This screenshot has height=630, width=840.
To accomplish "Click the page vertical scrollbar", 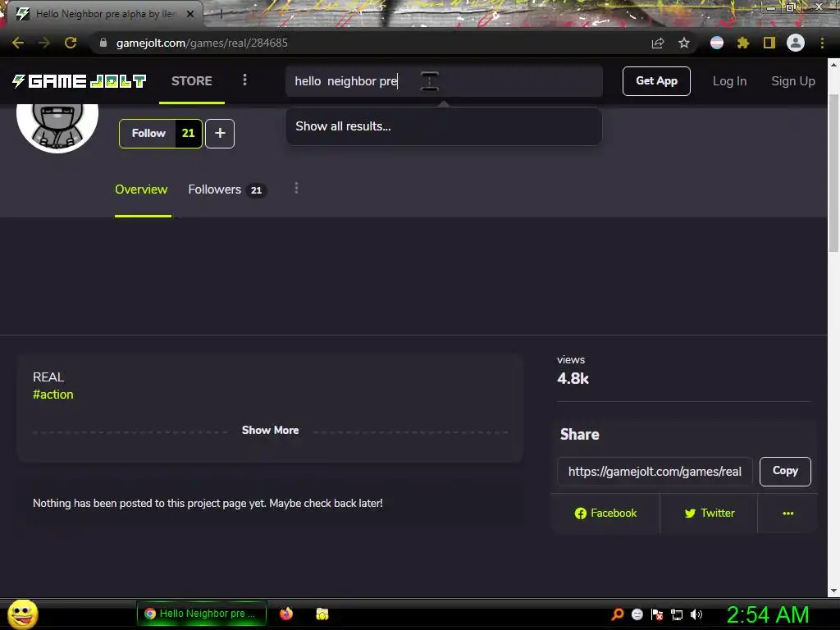I will [833, 171].
